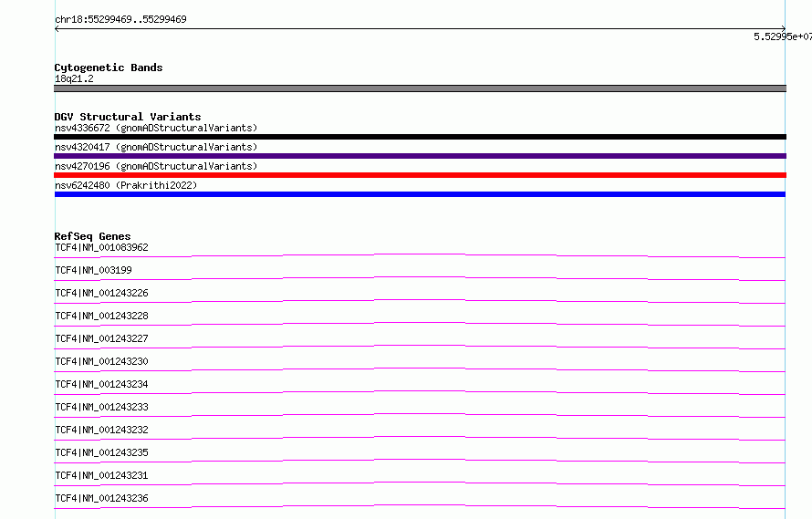Open transcript TCF4|NM_003199

[93, 270]
